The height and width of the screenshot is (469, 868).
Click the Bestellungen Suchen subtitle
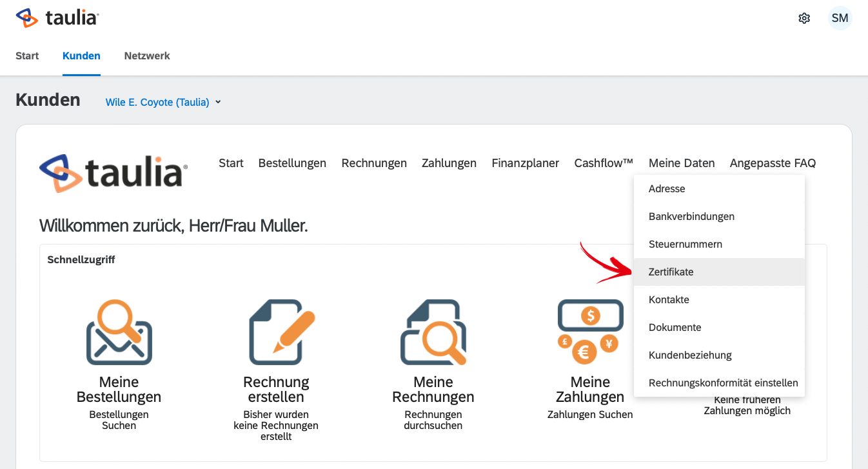(x=119, y=420)
